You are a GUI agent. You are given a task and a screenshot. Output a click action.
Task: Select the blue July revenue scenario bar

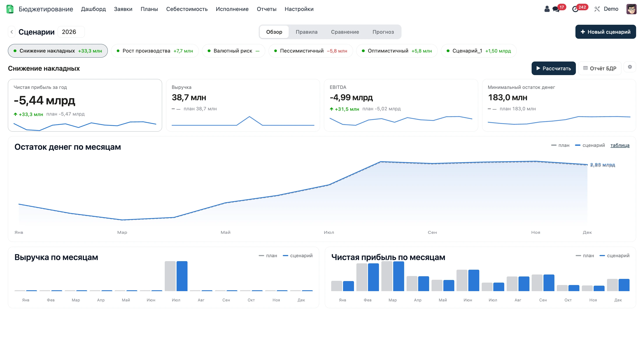coord(182,276)
